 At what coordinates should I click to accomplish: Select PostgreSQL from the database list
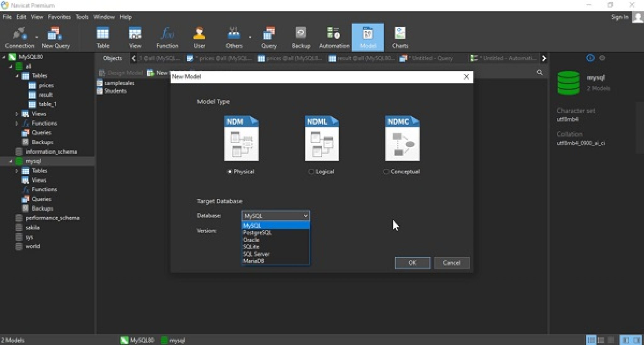[257, 233]
